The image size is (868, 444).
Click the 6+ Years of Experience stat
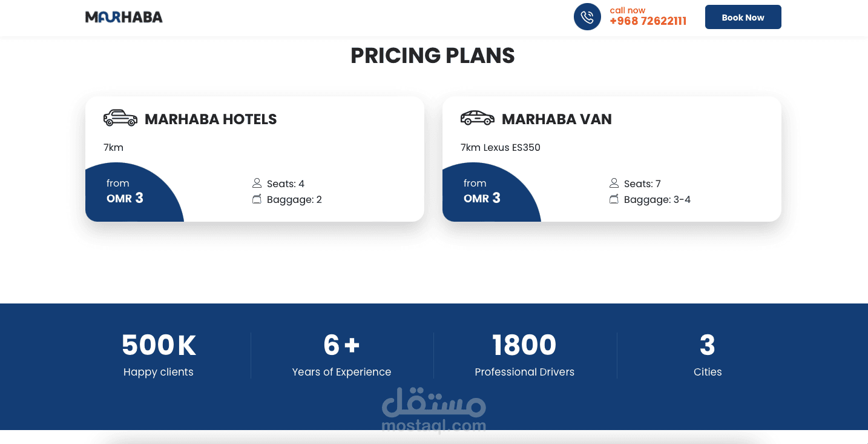(x=341, y=355)
